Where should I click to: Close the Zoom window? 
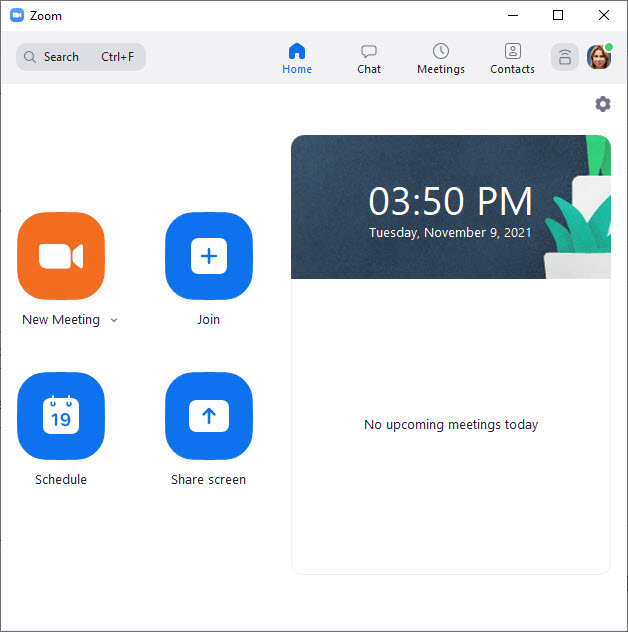click(x=604, y=15)
